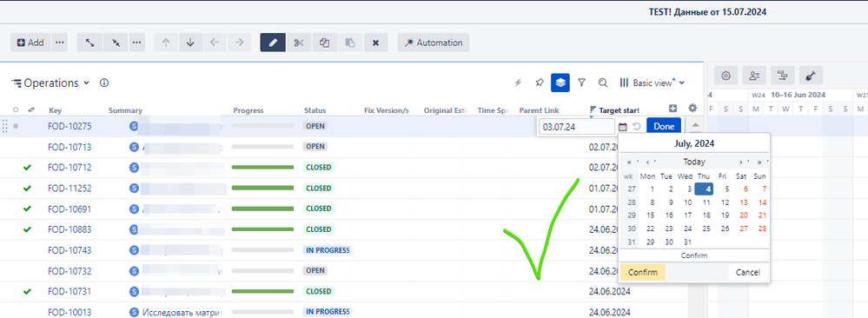This screenshot has width=868, height=318.
Task: Click the Gantt resources person icon
Action: point(754,76)
